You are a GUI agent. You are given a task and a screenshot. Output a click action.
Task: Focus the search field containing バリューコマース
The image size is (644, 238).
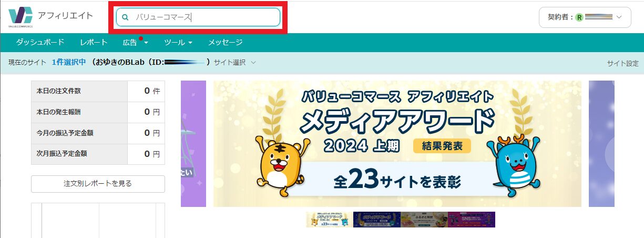click(198, 17)
